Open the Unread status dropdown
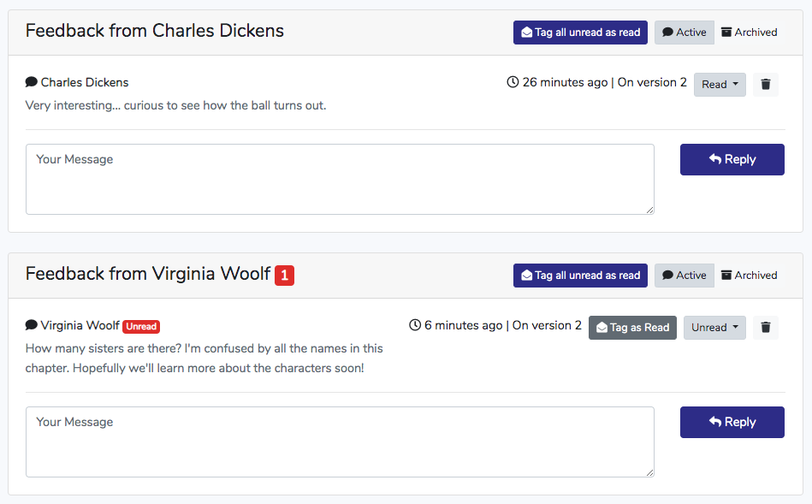Image resolution: width=812 pixels, height=504 pixels. [x=714, y=328]
